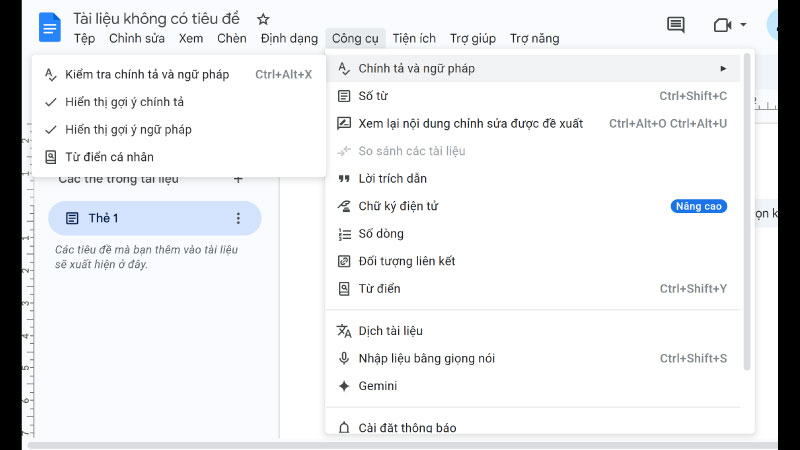Click the translate document icon
800x450 pixels.
click(344, 331)
